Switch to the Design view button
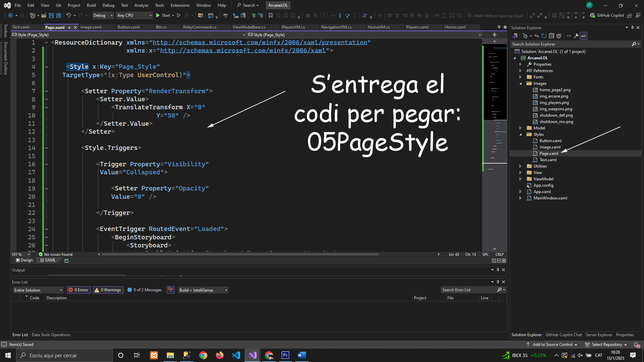 24,260
